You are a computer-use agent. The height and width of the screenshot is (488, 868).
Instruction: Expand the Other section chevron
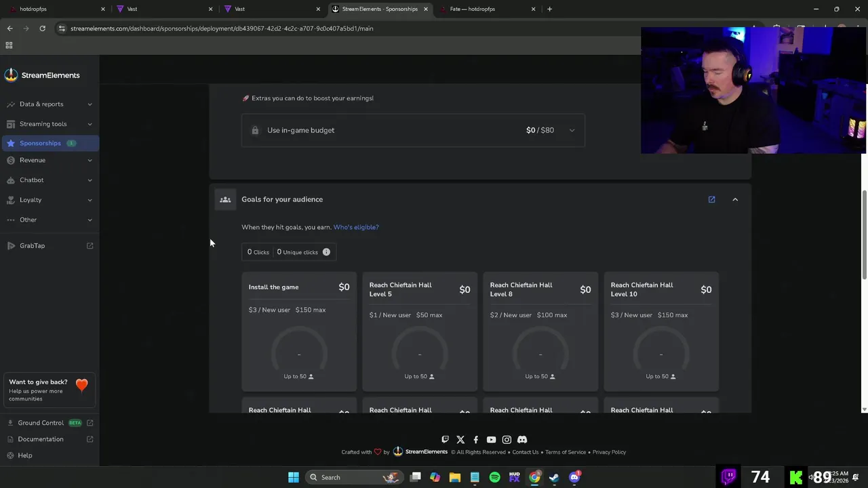coord(90,220)
